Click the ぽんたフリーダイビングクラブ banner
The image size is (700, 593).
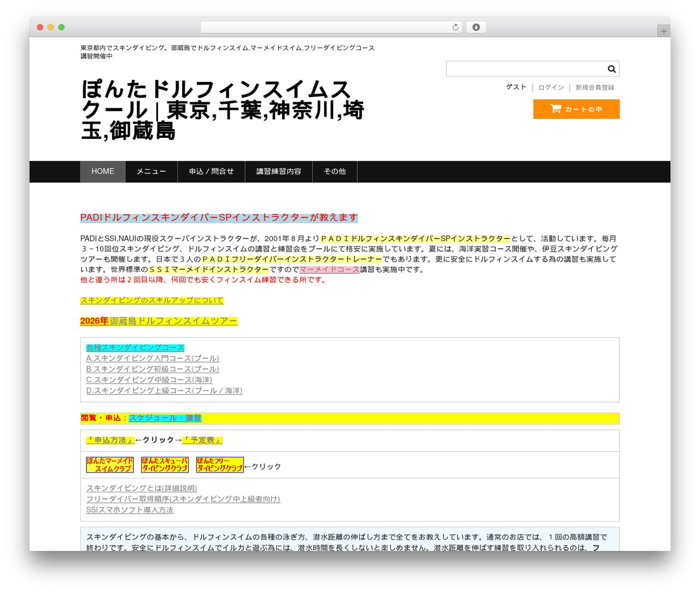tap(220, 465)
